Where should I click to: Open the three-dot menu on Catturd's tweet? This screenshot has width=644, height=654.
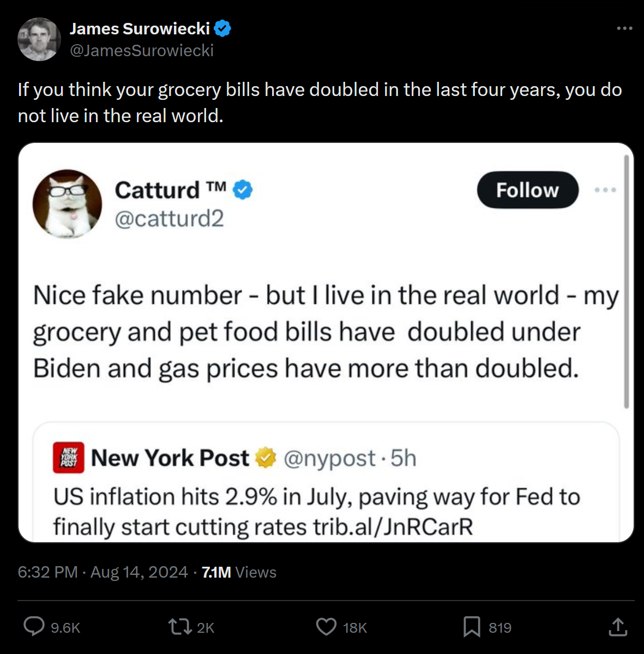coord(605,190)
